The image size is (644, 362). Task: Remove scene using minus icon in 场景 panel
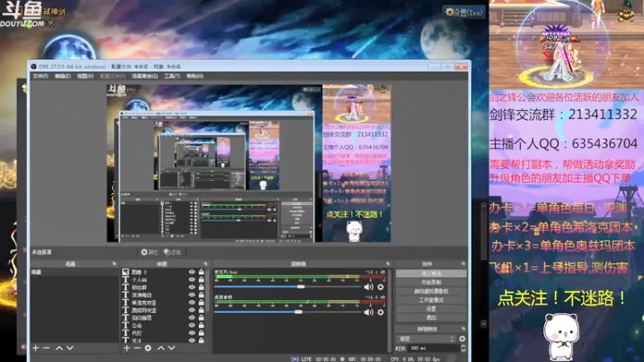point(47,348)
